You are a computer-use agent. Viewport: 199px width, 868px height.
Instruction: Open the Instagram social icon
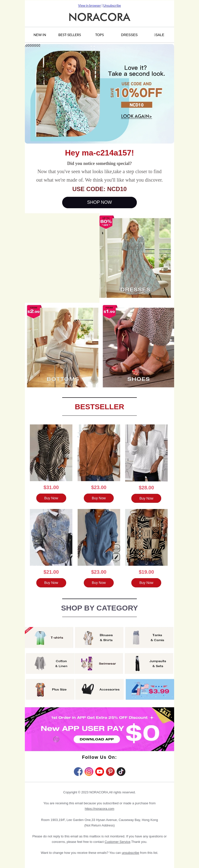(89, 772)
